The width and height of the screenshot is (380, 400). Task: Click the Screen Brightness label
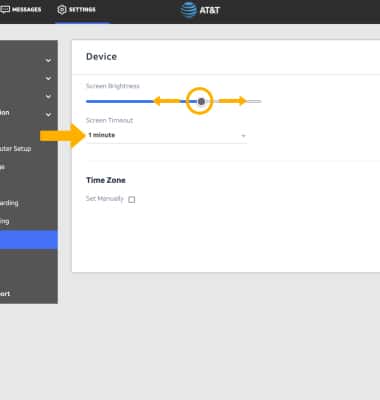(x=113, y=86)
